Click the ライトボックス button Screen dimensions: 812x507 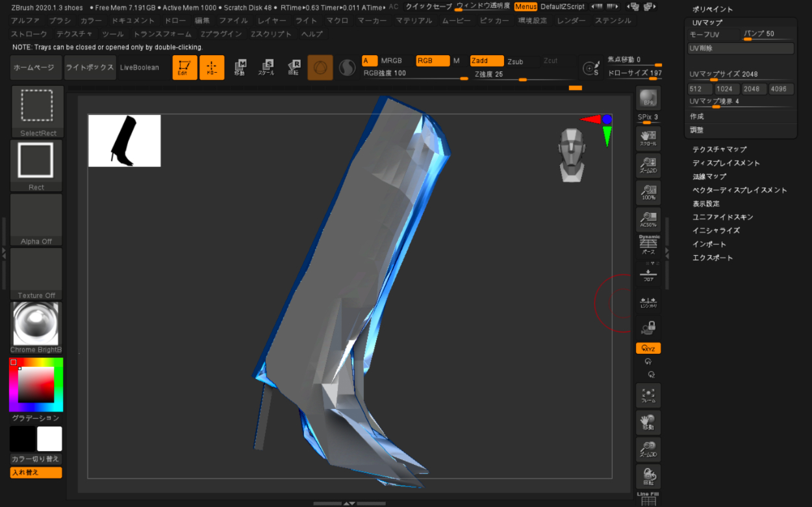(x=90, y=68)
